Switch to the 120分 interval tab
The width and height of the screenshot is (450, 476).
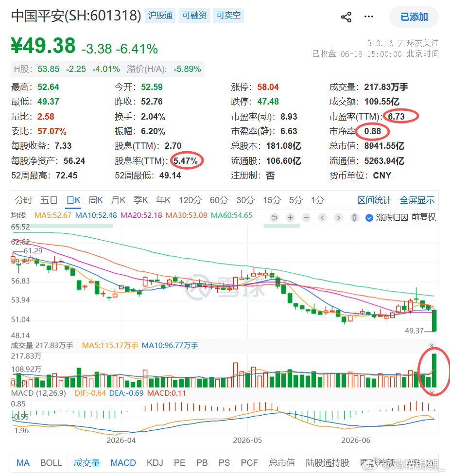pos(190,200)
